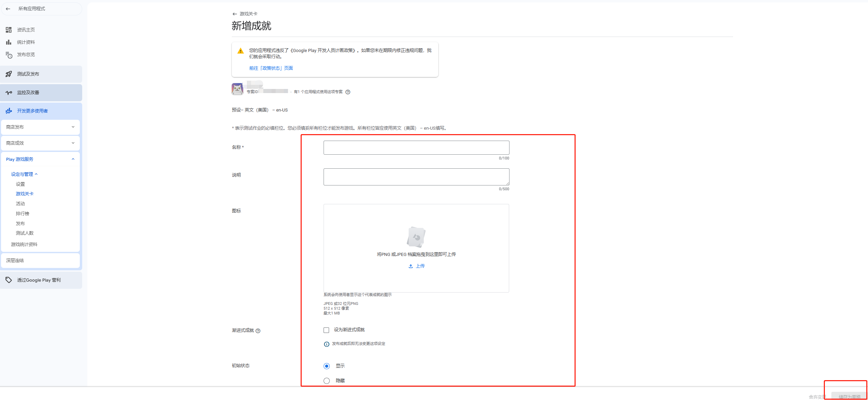
Task: Click the upload arrow icon
Action: pos(411,266)
